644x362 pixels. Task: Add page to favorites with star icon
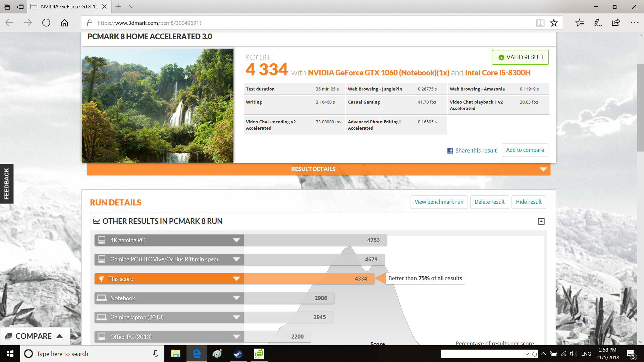click(x=554, y=23)
